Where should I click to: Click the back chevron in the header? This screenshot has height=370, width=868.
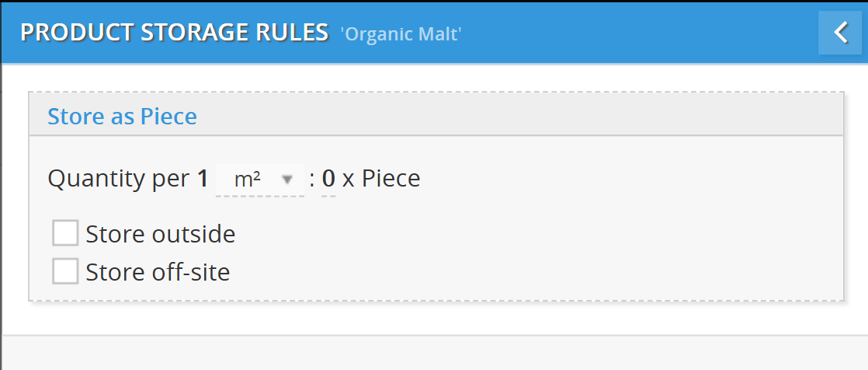[x=840, y=33]
